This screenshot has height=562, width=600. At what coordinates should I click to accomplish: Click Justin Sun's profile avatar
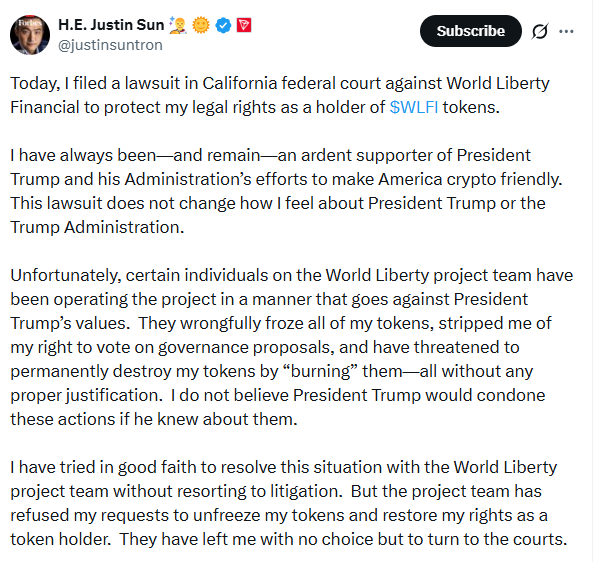[30, 34]
